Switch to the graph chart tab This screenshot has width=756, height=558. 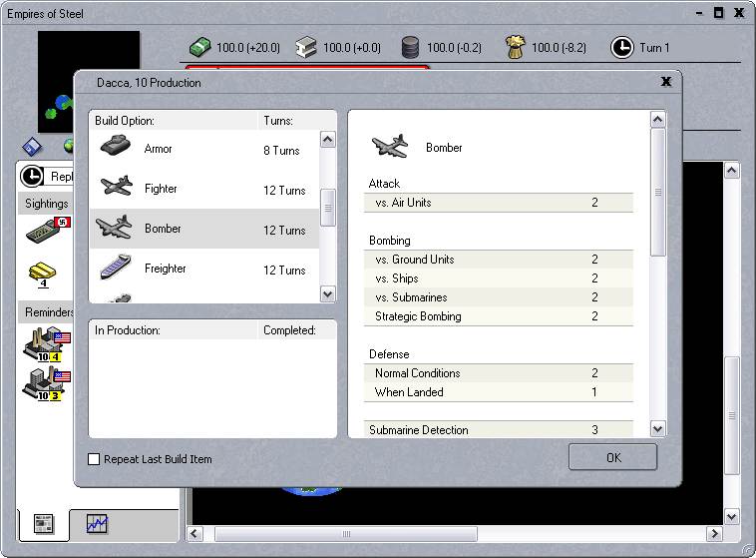(x=97, y=523)
